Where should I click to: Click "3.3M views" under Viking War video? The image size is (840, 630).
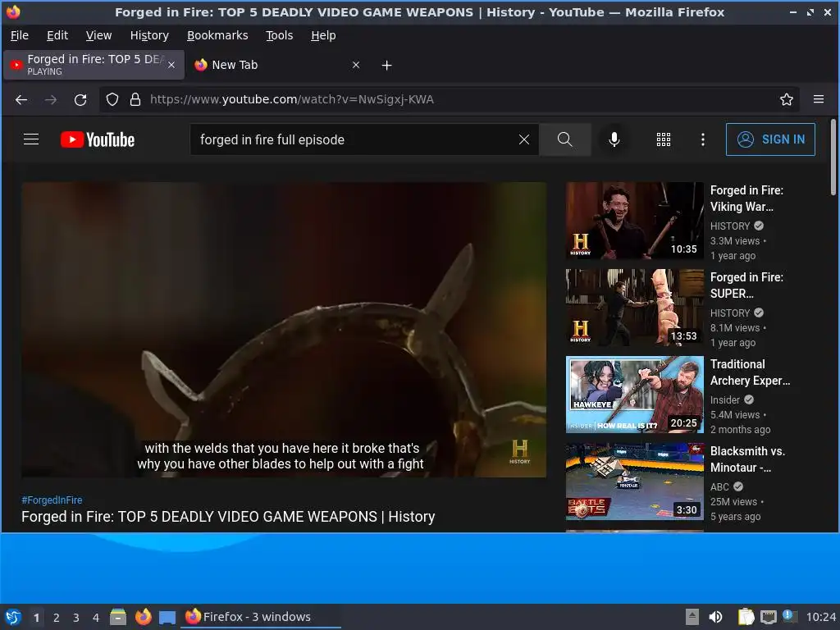tap(735, 241)
